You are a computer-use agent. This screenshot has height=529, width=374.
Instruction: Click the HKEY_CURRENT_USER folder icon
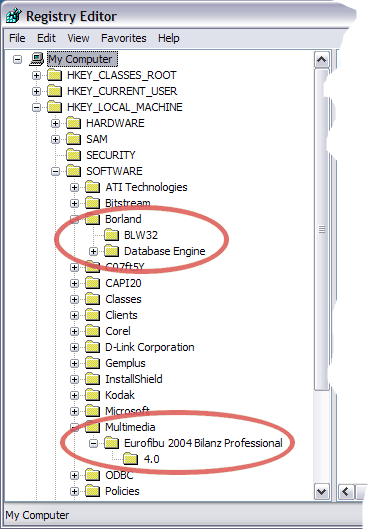54,91
